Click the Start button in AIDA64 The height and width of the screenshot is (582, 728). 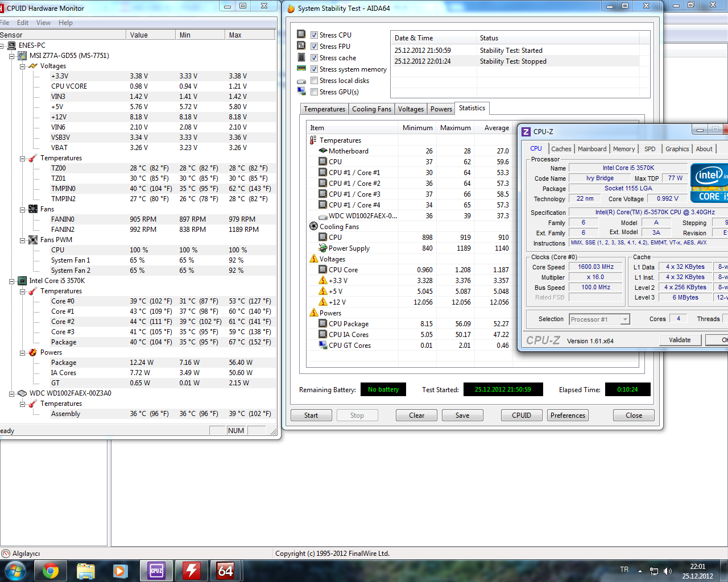pyautogui.click(x=311, y=415)
